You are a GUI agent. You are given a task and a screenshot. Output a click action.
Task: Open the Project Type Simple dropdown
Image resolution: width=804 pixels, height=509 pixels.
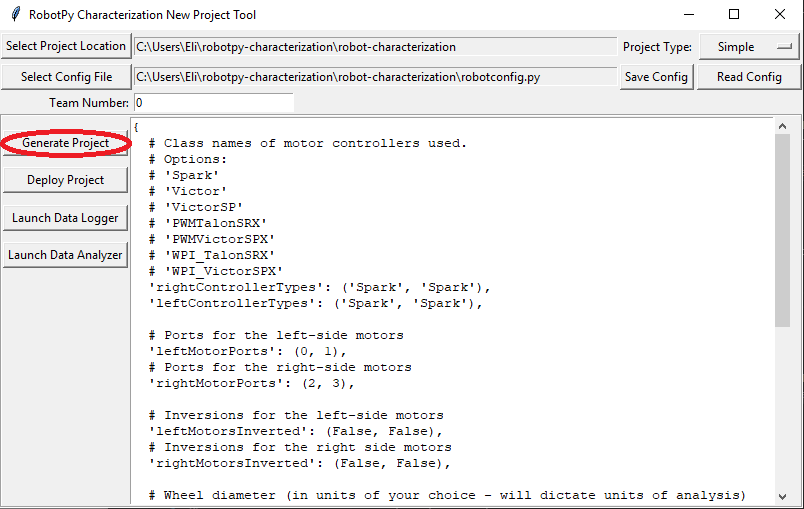pos(749,47)
